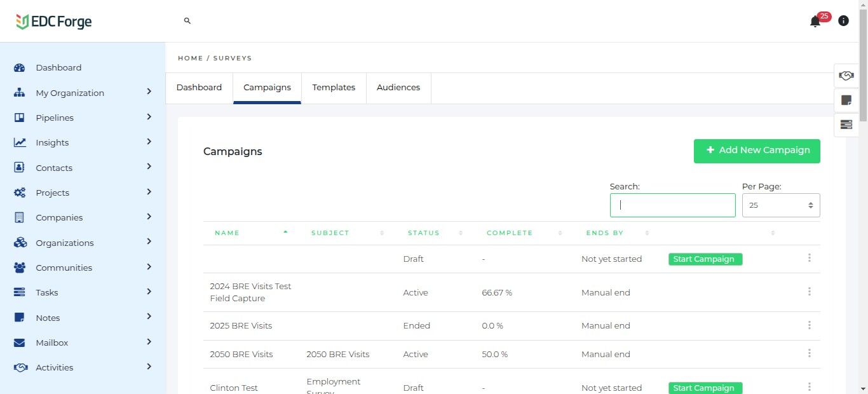Switch to the Templates tab
Viewport: 868px width, 394px height.
(334, 88)
